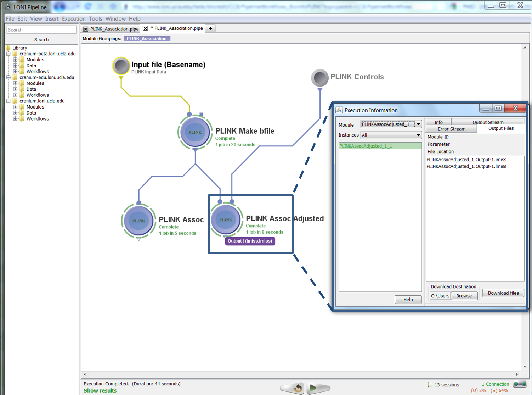532x395 pixels.
Task: Click the PLINK Make bfile module icon
Action: pos(195,132)
